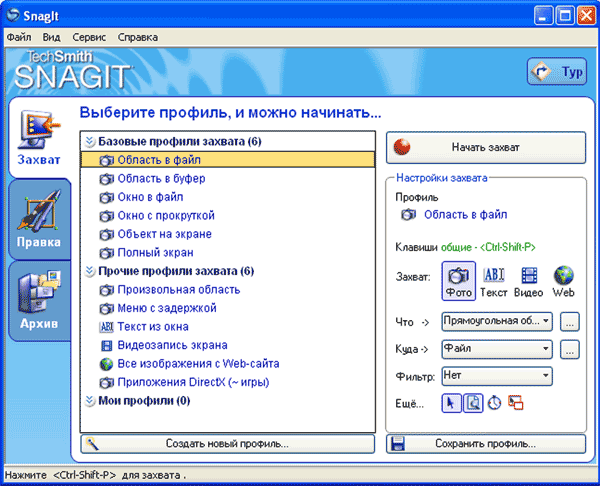Collapse the Базовые профили захвата group
The image size is (600, 486).
point(90,142)
